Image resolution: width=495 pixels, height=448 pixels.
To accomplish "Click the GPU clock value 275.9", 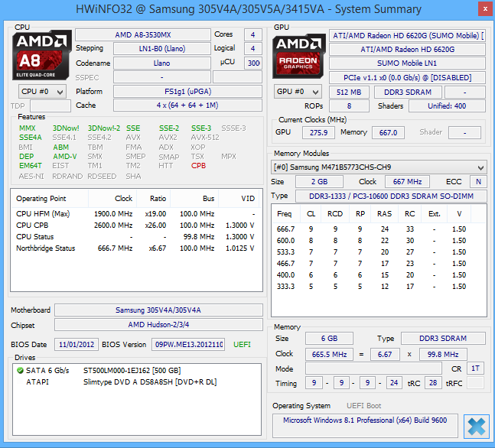I will pyautogui.click(x=318, y=132).
